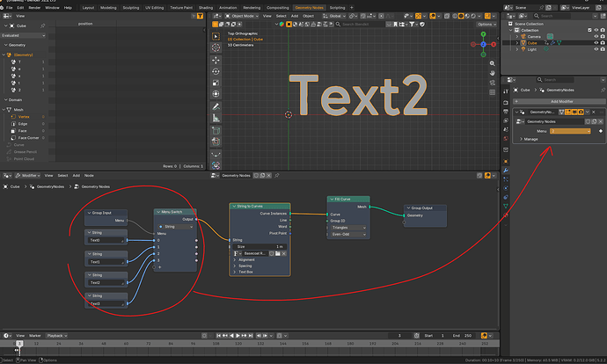Open the Evaluated dropdown in spreadsheet
Viewport: 607px width, 364px height.
23,35
